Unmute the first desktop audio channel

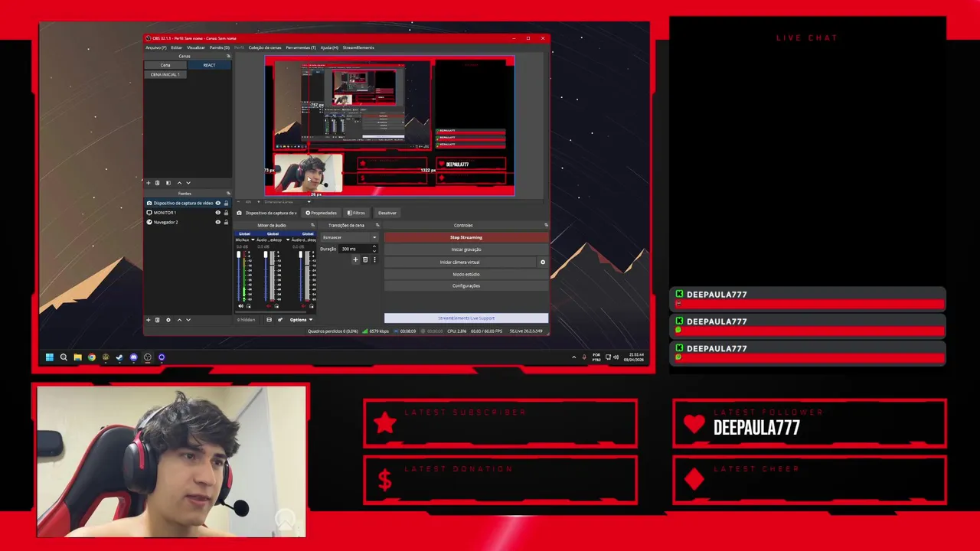tap(268, 306)
